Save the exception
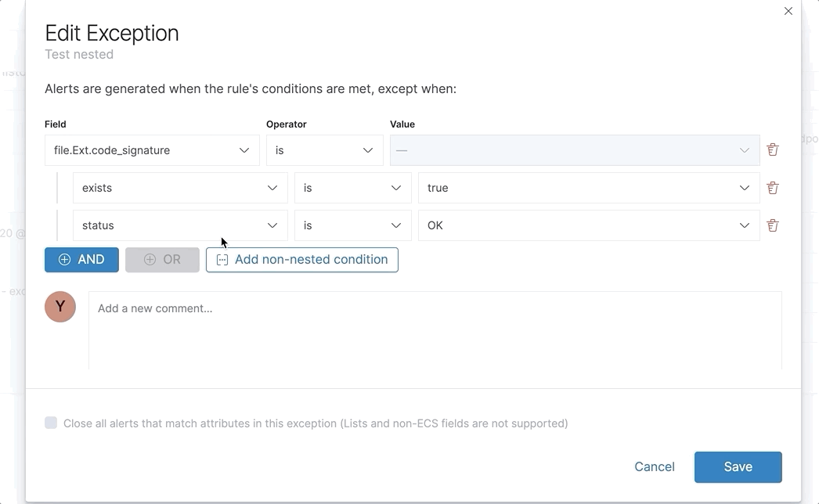This screenshot has width=819, height=504. 738,466
